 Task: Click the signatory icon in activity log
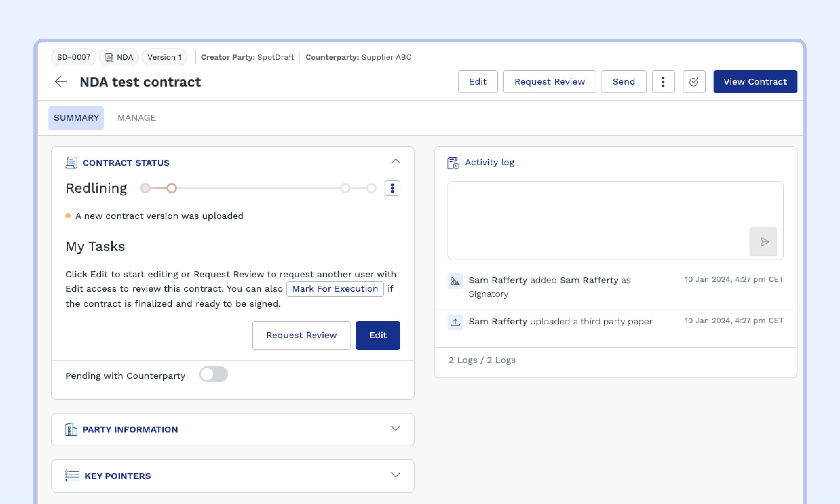click(x=455, y=281)
